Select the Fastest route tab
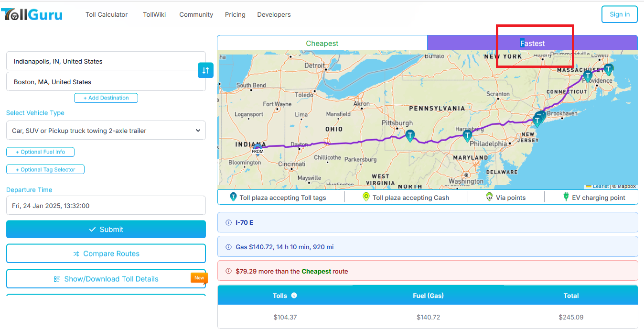Screen dimensions: 644x330 [532, 43]
